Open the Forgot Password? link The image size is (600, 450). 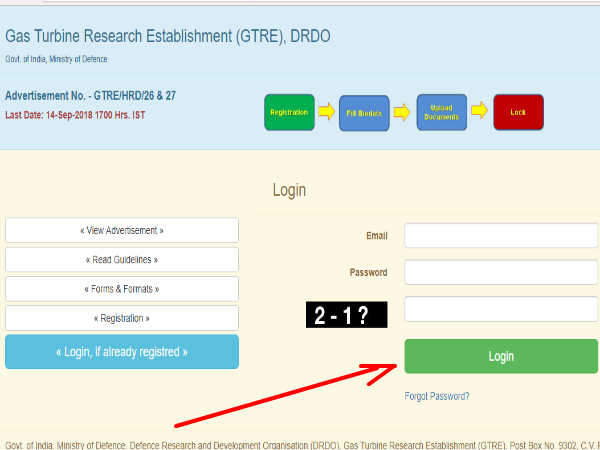(x=437, y=396)
